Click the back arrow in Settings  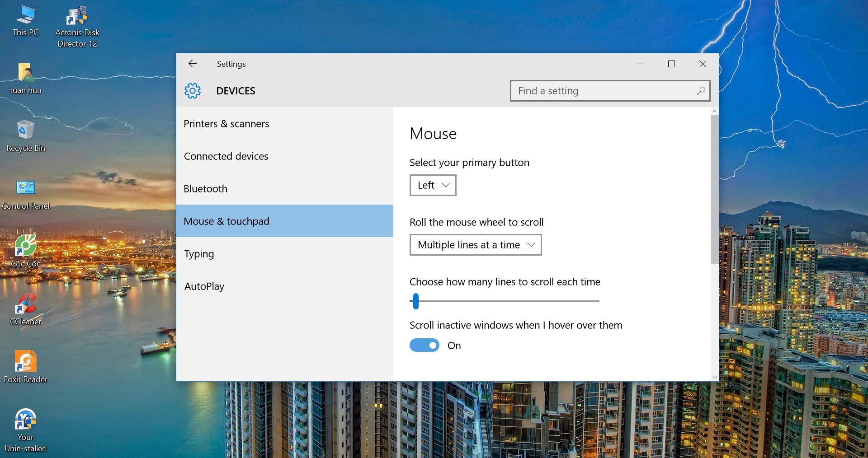[x=193, y=64]
